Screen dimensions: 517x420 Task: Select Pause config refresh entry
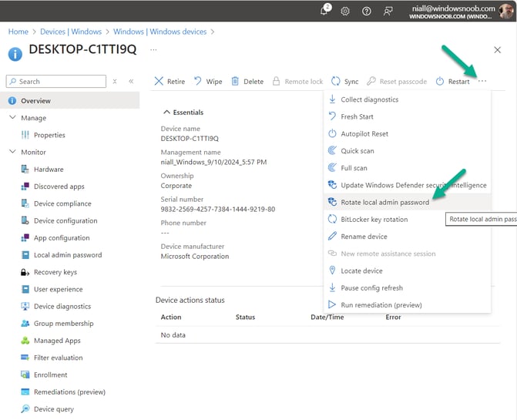tap(408, 287)
